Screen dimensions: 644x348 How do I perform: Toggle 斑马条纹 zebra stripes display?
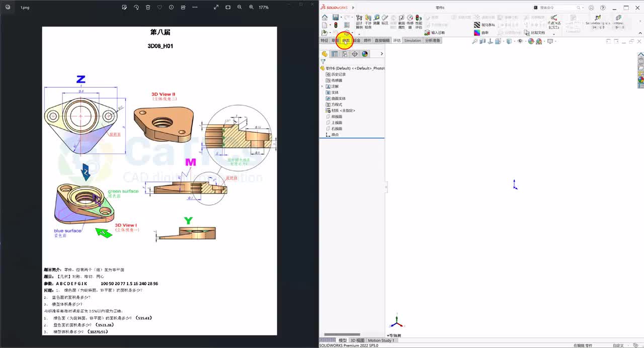485,25
